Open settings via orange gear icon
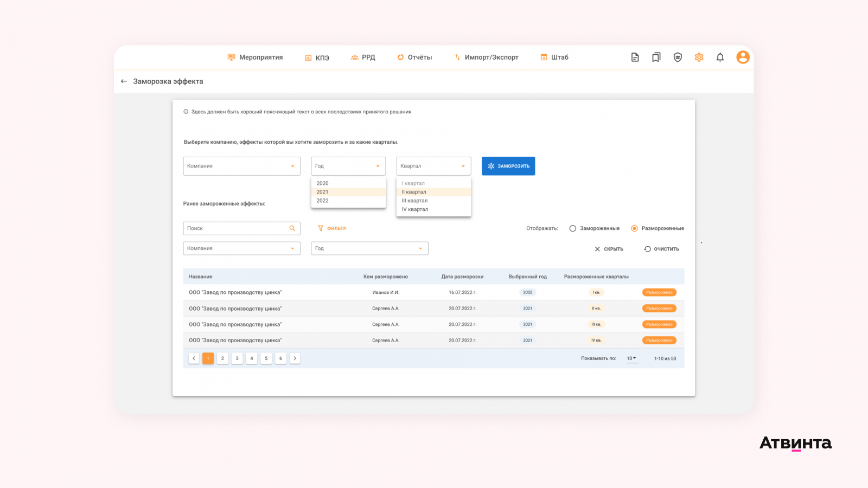The image size is (868, 488). pos(699,57)
